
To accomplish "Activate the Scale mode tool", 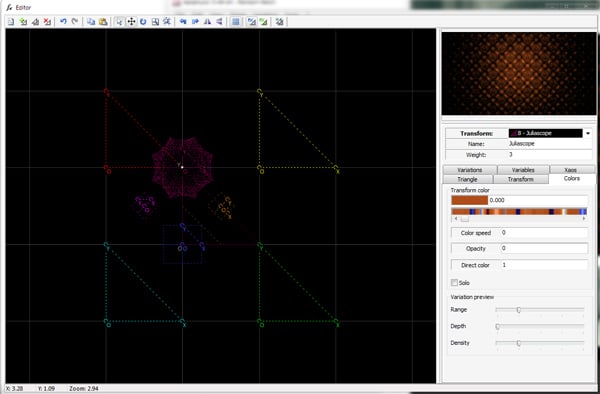I will click(x=155, y=22).
